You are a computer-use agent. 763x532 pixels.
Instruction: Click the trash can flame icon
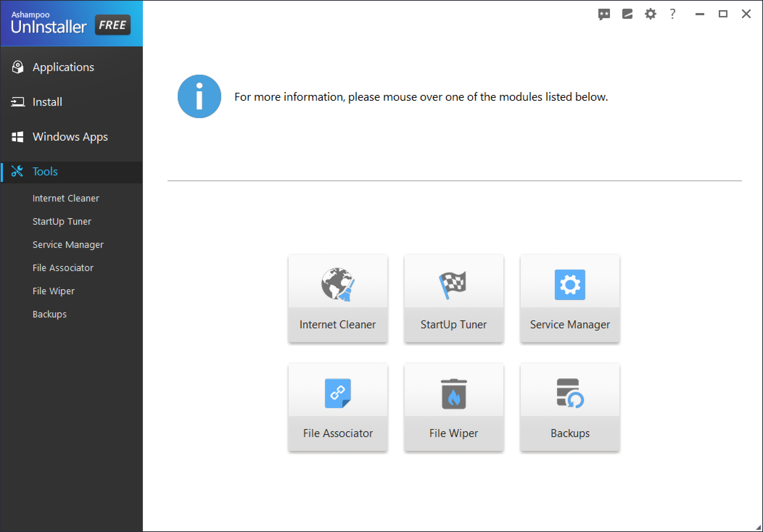tap(454, 394)
